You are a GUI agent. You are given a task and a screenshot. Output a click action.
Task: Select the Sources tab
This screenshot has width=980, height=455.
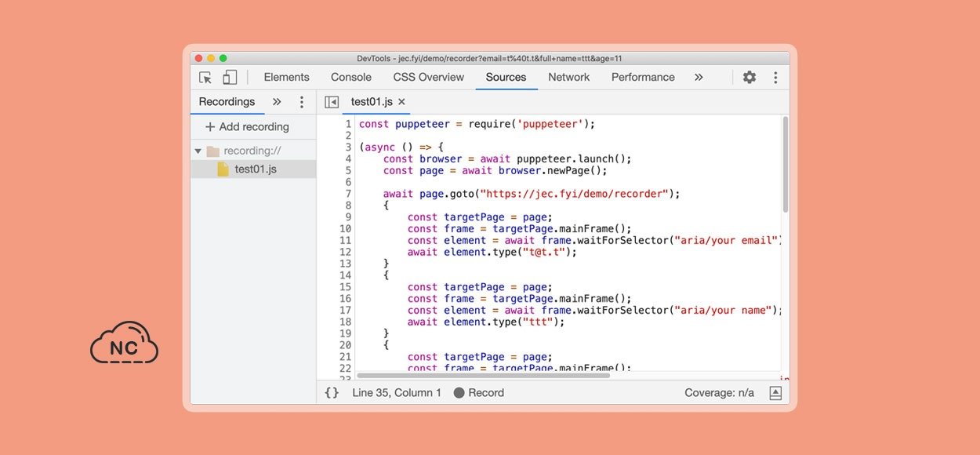[x=506, y=77]
